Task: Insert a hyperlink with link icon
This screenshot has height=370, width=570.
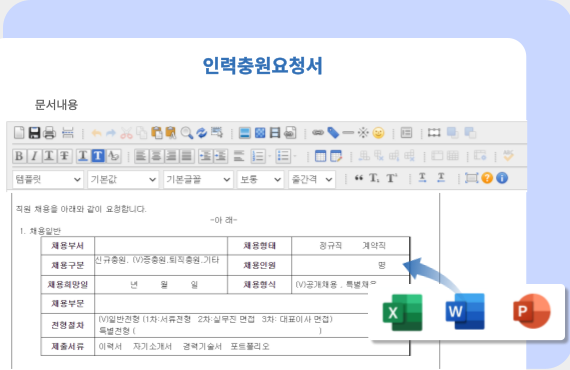Action: [318, 133]
